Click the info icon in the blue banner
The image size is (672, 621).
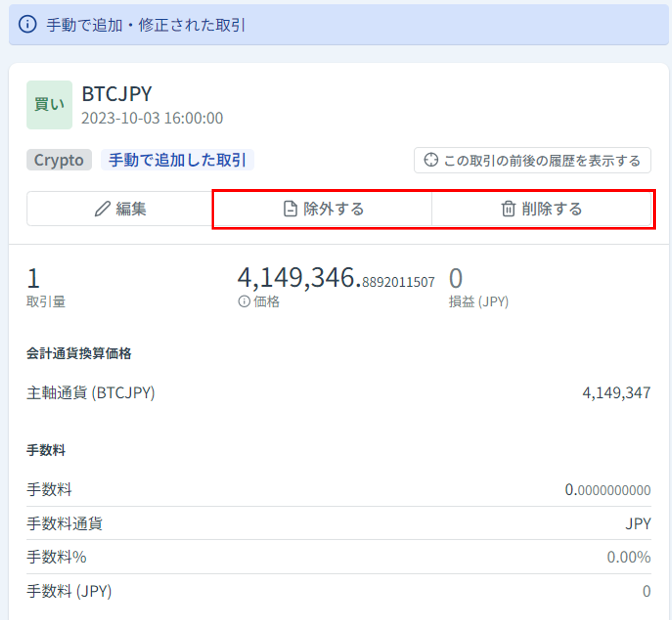click(x=27, y=24)
